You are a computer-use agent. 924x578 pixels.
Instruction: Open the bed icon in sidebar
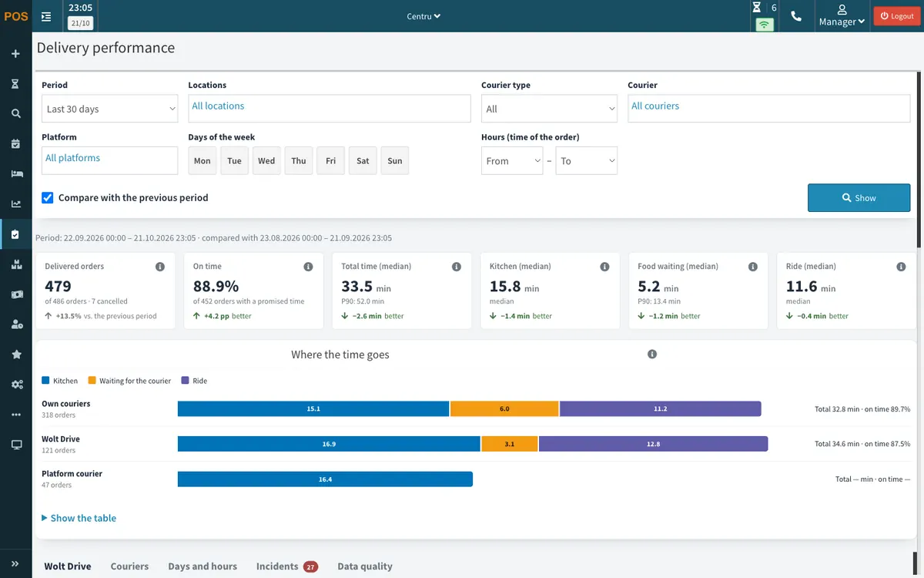(x=16, y=174)
